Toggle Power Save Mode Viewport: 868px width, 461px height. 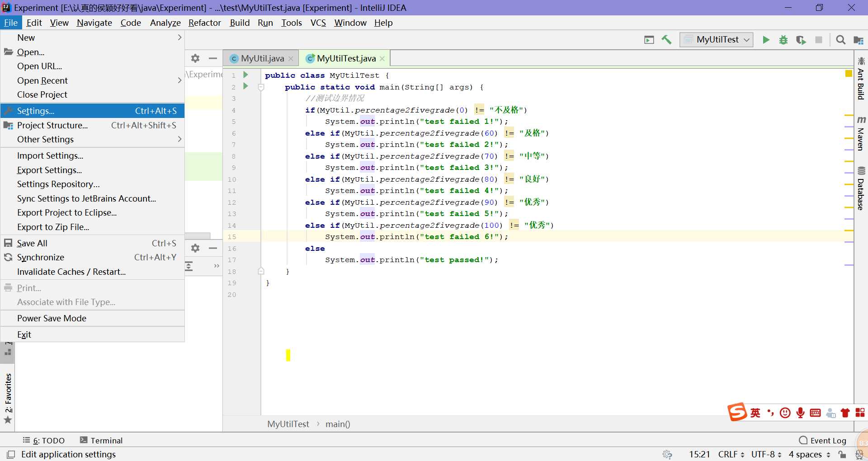(x=92, y=318)
